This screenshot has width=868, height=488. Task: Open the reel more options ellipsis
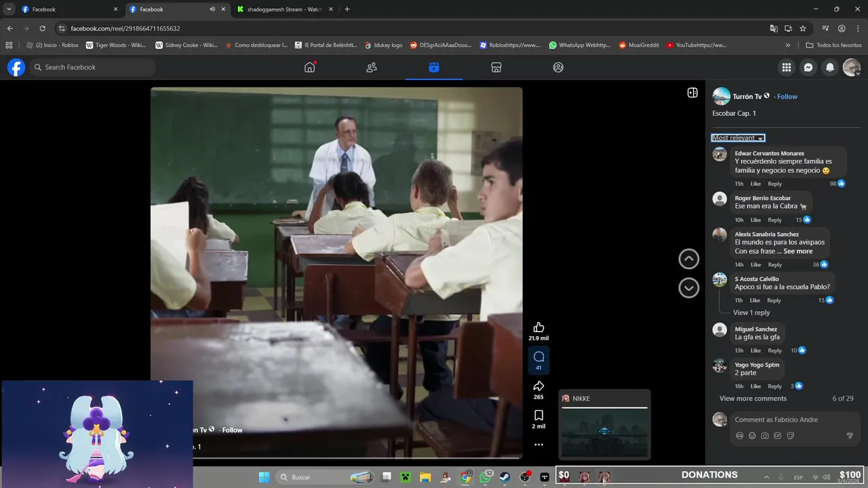tap(538, 445)
